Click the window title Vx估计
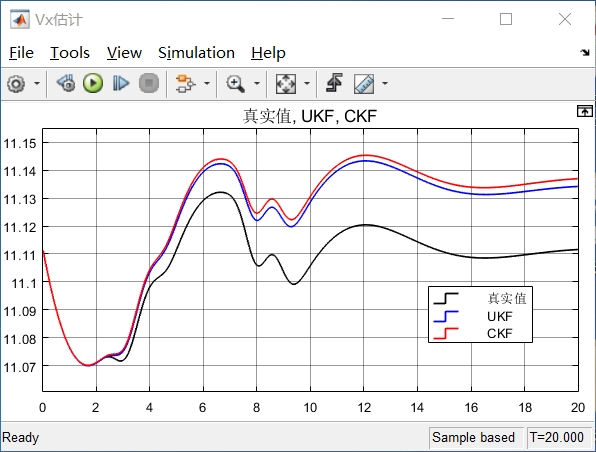This screenshot has height=452, width=596. pyautogui.click(x=59, y=19)
